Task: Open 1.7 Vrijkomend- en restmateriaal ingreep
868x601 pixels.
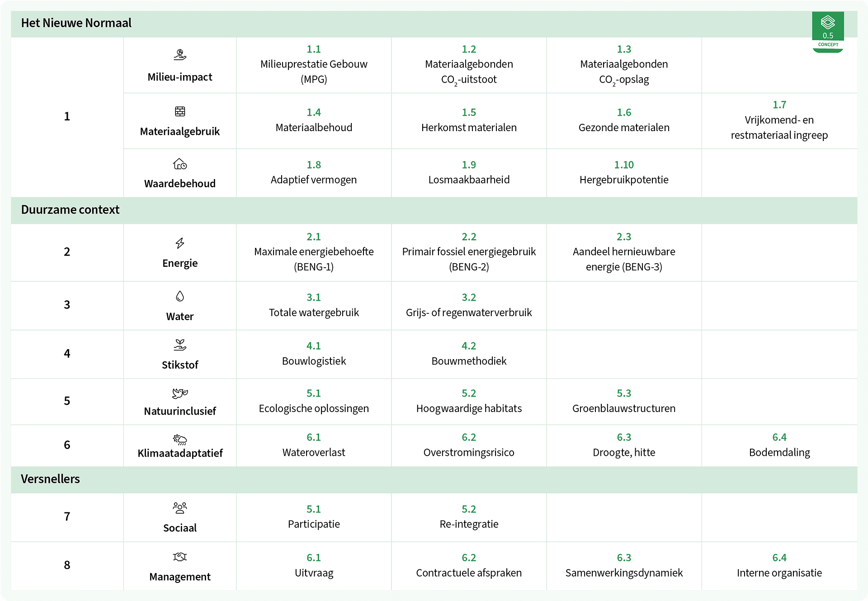Action: 779,120
